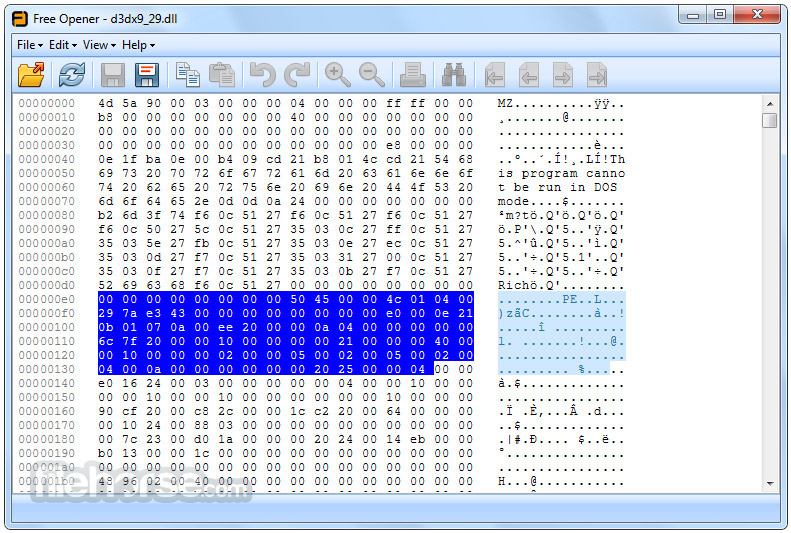Click offset 00000040 address
Screen dimensions: 791x533
[x=47, y=159]
